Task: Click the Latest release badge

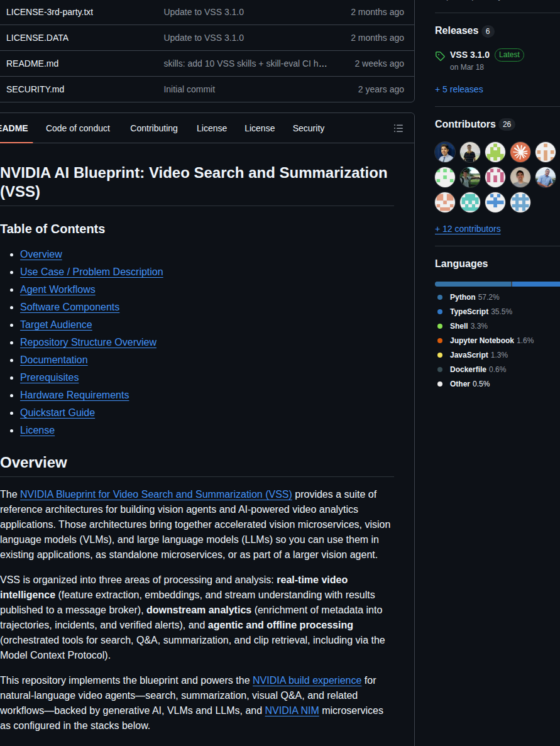Action: coord(509,55)
